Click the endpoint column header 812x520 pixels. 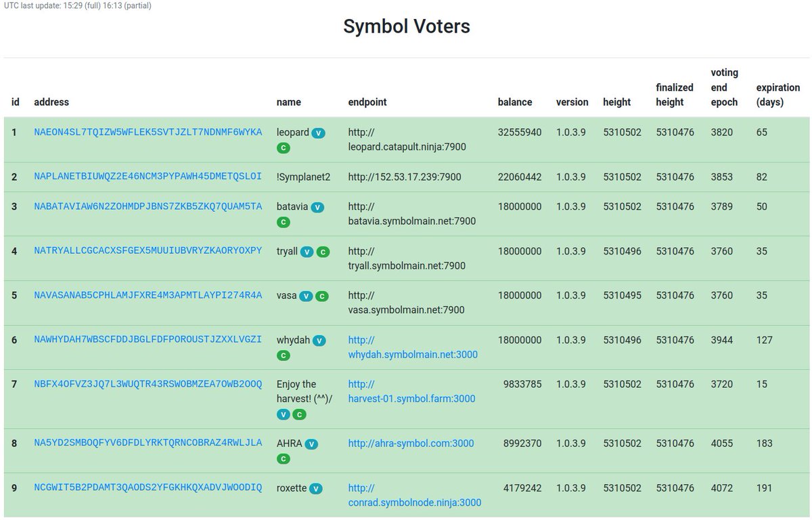point(367,102)
